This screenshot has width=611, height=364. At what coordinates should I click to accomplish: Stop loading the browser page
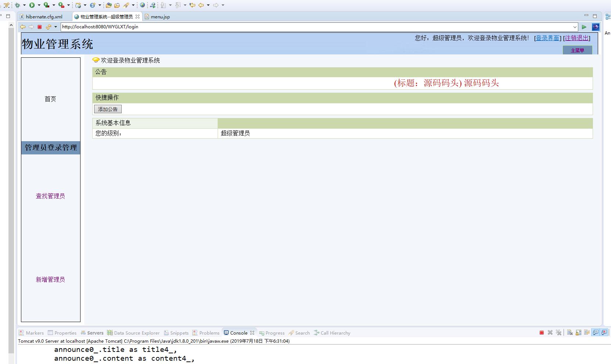tap(40, 27)
